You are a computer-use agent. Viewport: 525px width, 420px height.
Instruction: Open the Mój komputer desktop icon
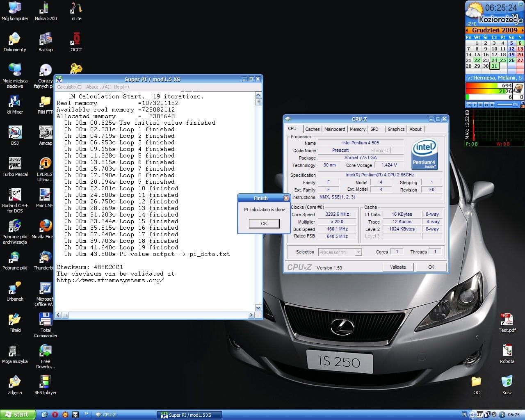pos(15,11)
